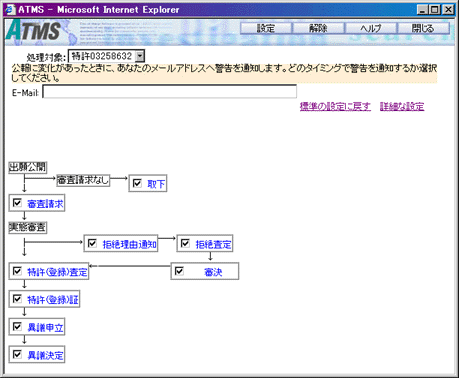Uncheck the 取下 checkbox
The image size is (459, 378).
(x=137, y=183)
